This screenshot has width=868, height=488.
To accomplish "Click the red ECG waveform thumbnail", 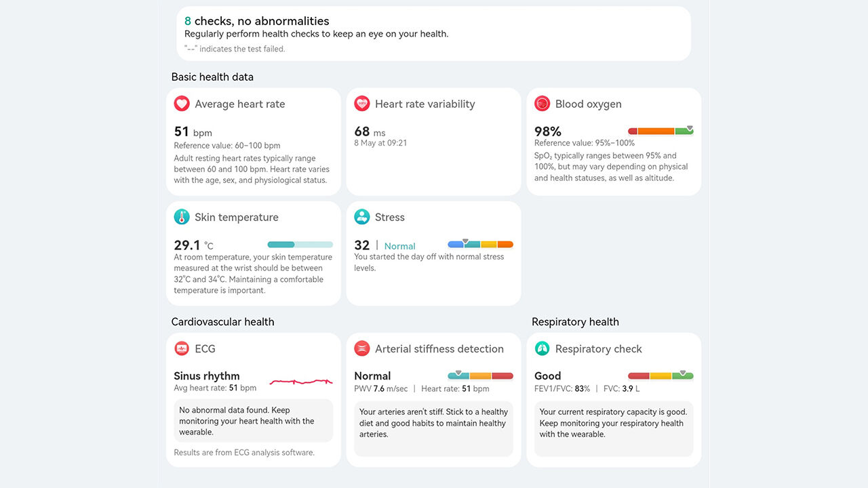I will 301,382.
